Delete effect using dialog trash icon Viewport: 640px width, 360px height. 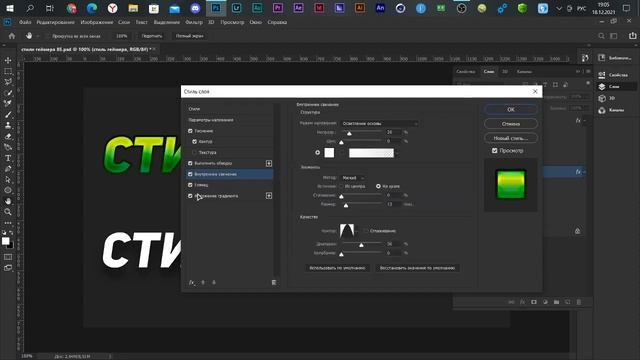tap(274, 282)
